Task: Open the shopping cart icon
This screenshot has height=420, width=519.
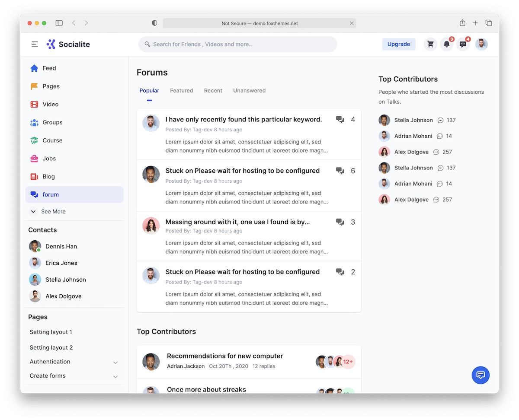Action: click(430, 44)
